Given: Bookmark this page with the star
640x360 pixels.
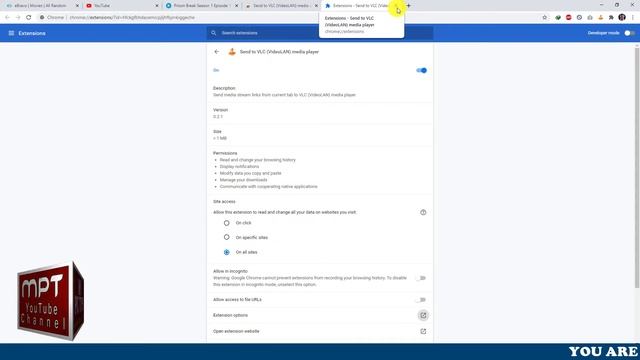Looking at the screenshot, I should click(544, 18).
